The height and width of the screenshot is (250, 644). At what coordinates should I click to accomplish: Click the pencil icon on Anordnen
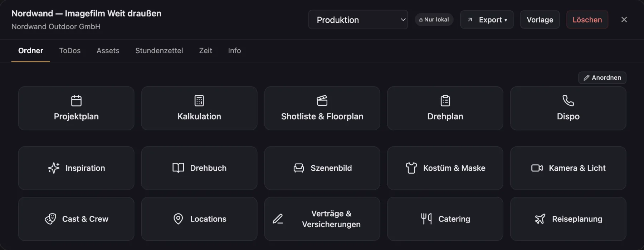586,78
